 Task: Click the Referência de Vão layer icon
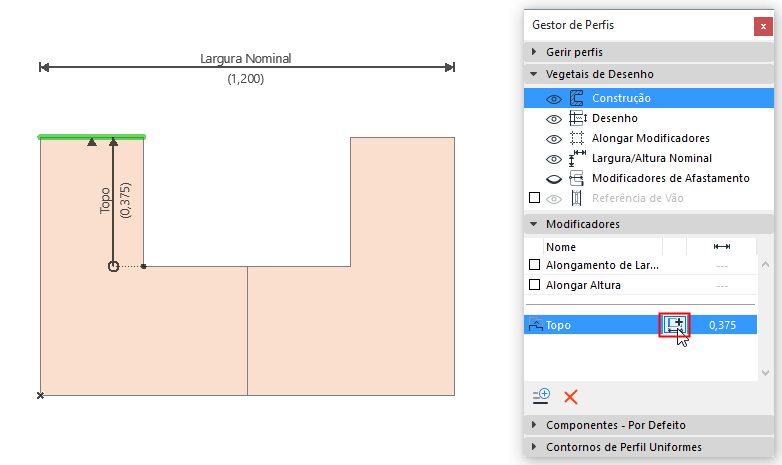tap(577, 198)
